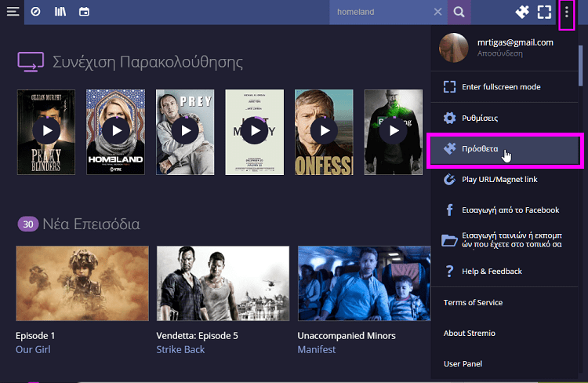Play the Confession poster
Image resolution: width=588 pixels, height=383 pixels.
324,132
